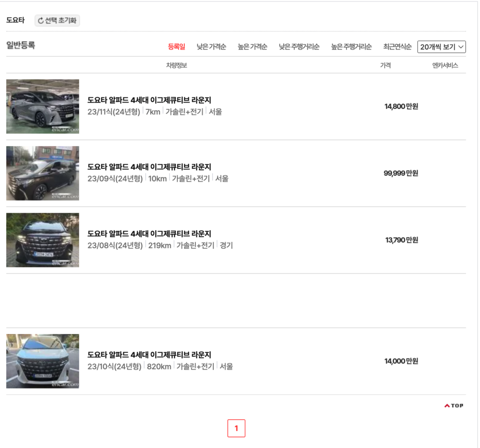The width and height of the screenshot is (480, 448).
Task: Sort listings by 높은 가격순
Action: 252,46
